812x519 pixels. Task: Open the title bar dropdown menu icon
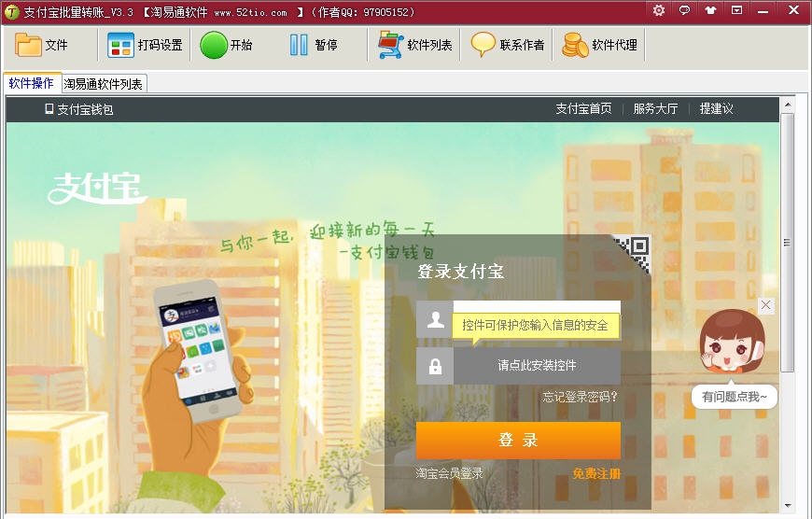tap(736, 10)
